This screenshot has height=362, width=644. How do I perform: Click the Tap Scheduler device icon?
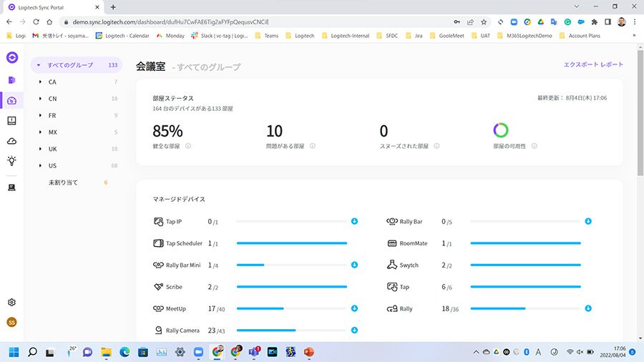tap(158, 243)
